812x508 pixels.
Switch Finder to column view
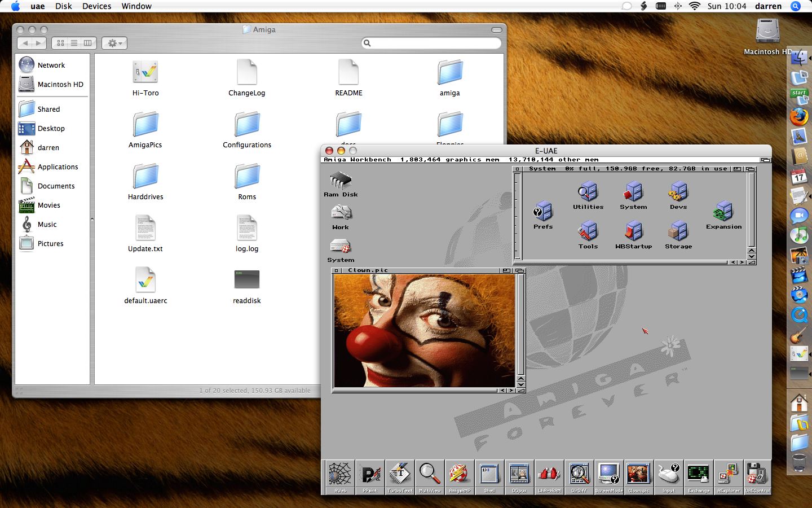(x=88, y=43)
